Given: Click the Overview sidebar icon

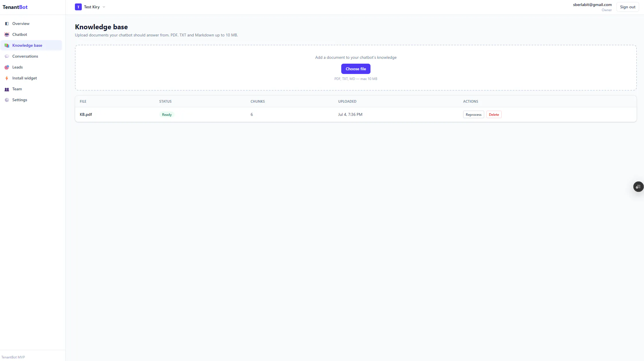Looking at the screenshot, I should tap(7, 24).
